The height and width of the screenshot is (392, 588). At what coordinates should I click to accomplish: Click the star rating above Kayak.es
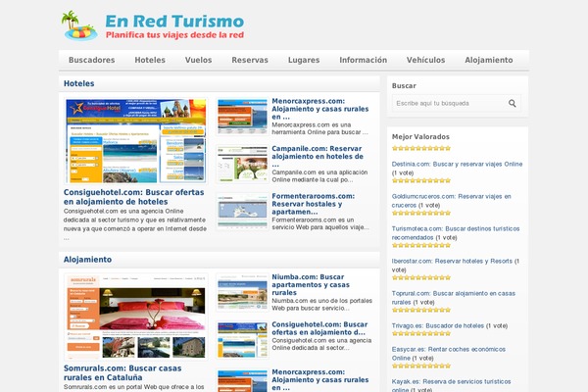421,366
